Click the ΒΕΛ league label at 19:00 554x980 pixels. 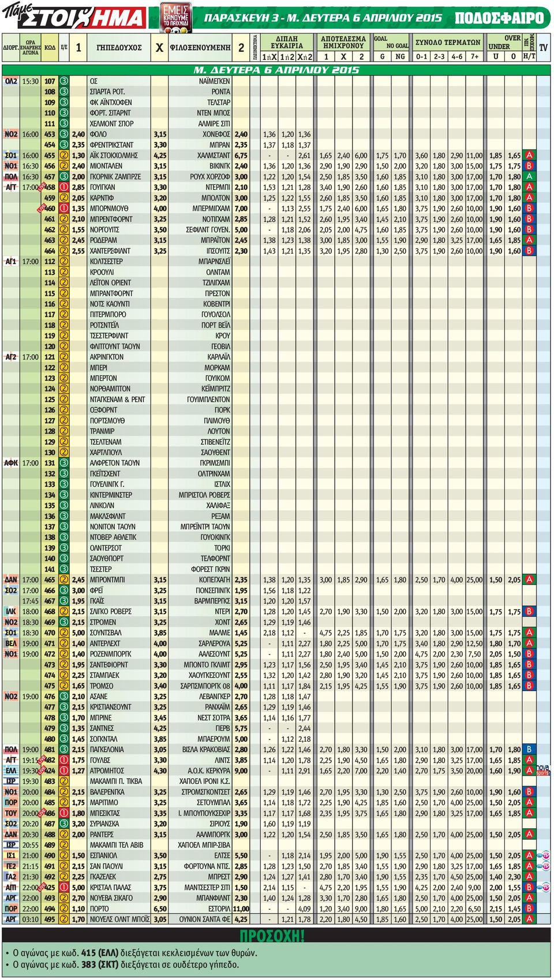point(11,643)
